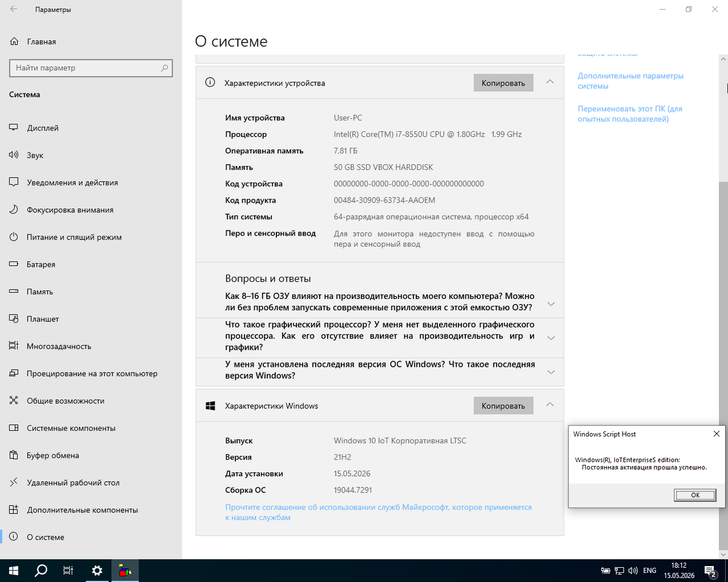Select the Уведомления и действия icon
The width and height of the screenshot is (728, 582).
point(14,183)
